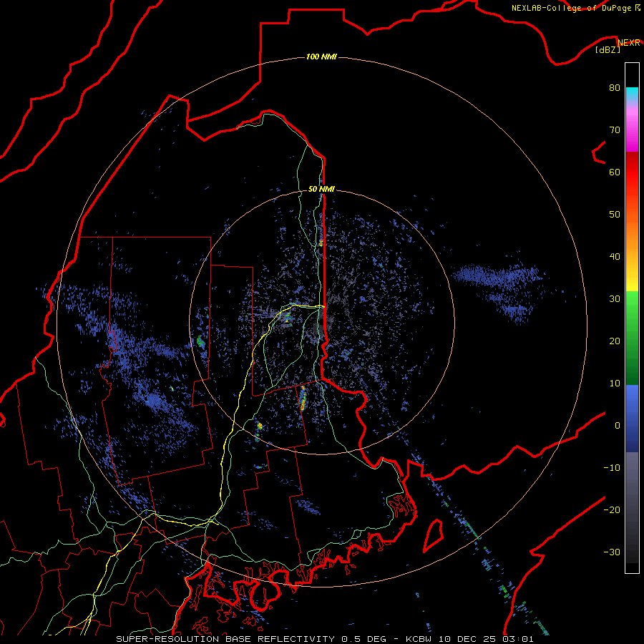Click the KCBW 10 DEC 25 03:01 timestamp
Image resolution: width=644 pixels, height=644 pixels.
point(470,639)
